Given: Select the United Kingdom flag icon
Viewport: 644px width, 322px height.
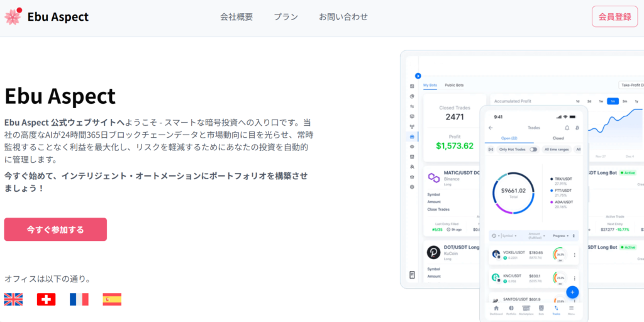Looking at the screenshot, I should (x=13, y=299).
